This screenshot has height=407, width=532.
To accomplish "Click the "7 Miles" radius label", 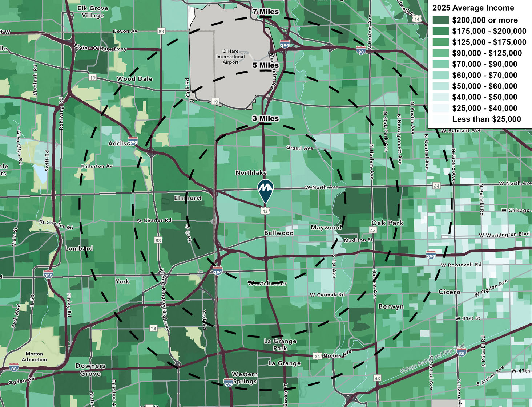I will coord(266,12).
